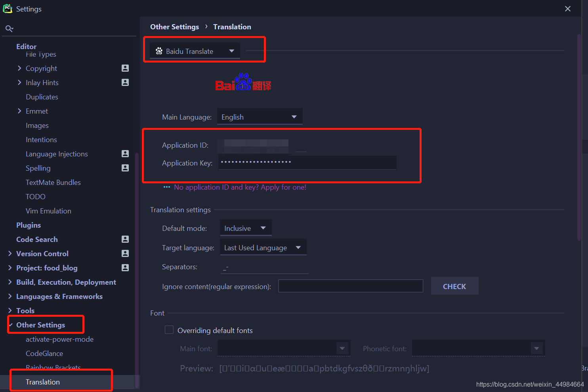Screen dimensions: 588x392
Task: Click the search magnifier icon in settings
Action: (x=9, y=29)
